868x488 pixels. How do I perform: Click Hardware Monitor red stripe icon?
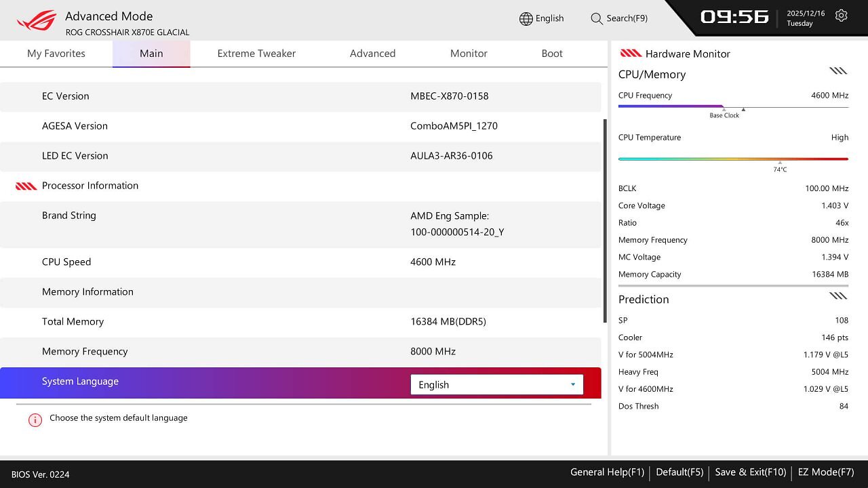click(x=631, y=53)
